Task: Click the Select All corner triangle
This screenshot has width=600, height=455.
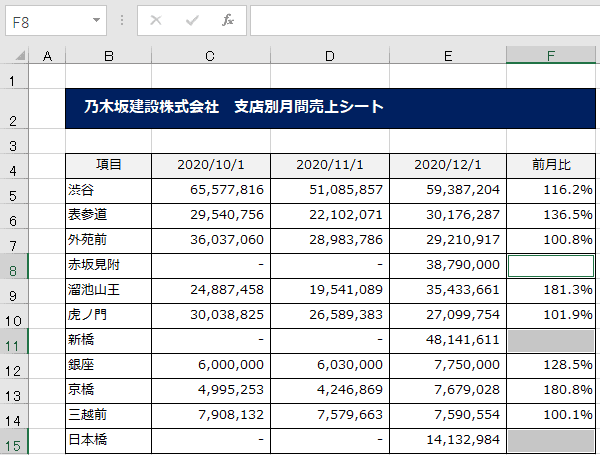Action: (x=20, y=55)
